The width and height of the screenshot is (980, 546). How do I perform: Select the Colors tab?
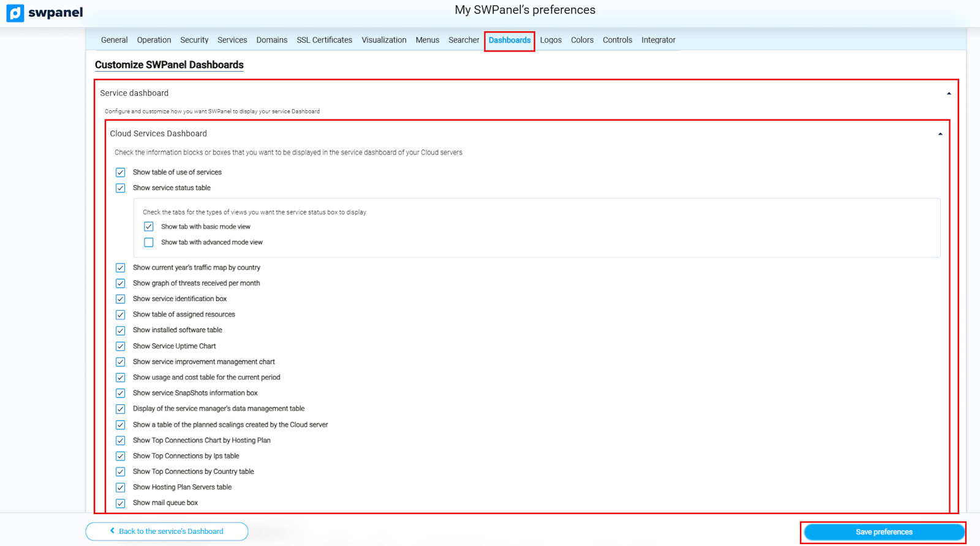coord(582,40)
